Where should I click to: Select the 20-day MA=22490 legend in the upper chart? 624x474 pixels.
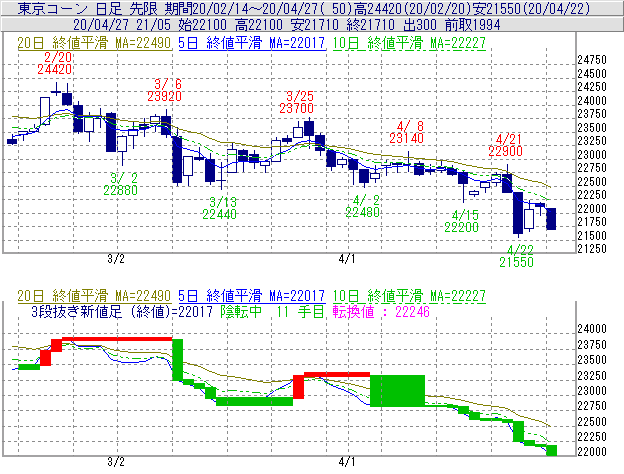pyautogui.click(x=94, y=43)
